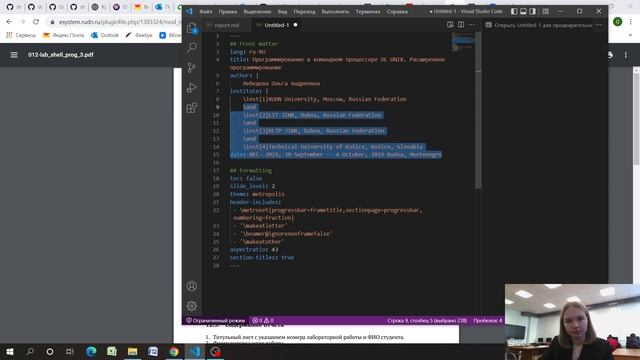Click the line number 17 gutter
640x360 pixels.
pos(216,170)
